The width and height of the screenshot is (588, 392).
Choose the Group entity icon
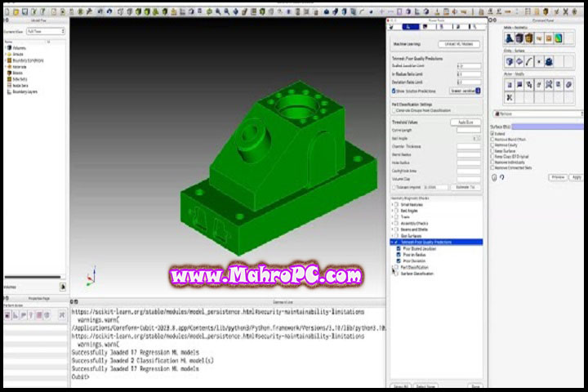point(549,61)
